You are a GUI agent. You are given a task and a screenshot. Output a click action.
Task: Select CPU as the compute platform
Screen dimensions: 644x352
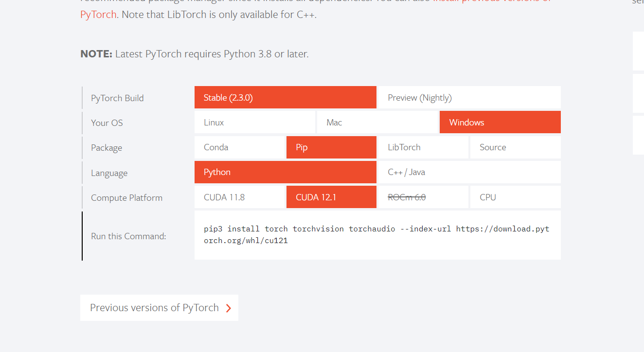point(516,197)
